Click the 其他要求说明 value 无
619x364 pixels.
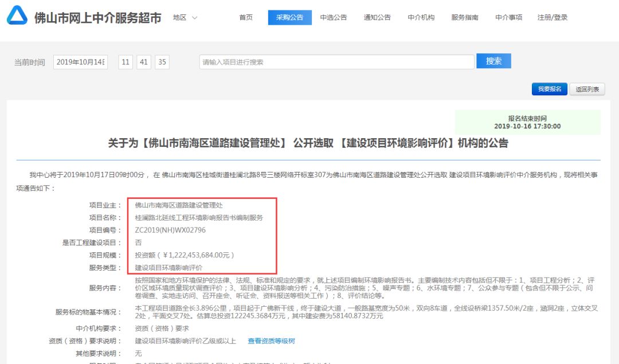tap(138, 353)
